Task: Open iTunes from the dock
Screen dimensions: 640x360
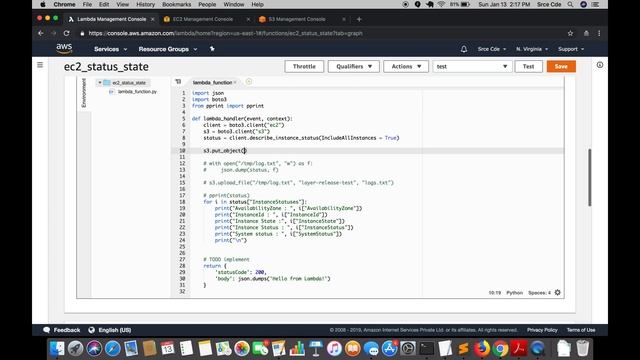Action: (334, 348)
